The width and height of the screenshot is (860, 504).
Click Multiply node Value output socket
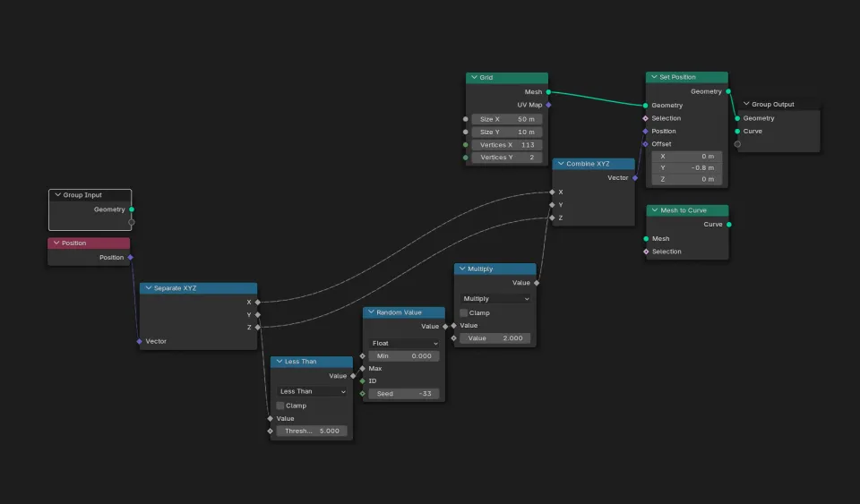pyautogui.click(x=537, y=283)
